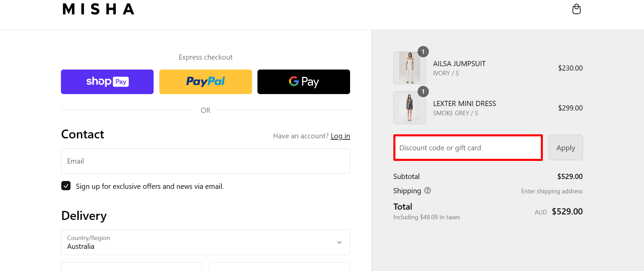The image size is (644, 271).
Task: Click the Log in link
Action: tap(340, 136)
